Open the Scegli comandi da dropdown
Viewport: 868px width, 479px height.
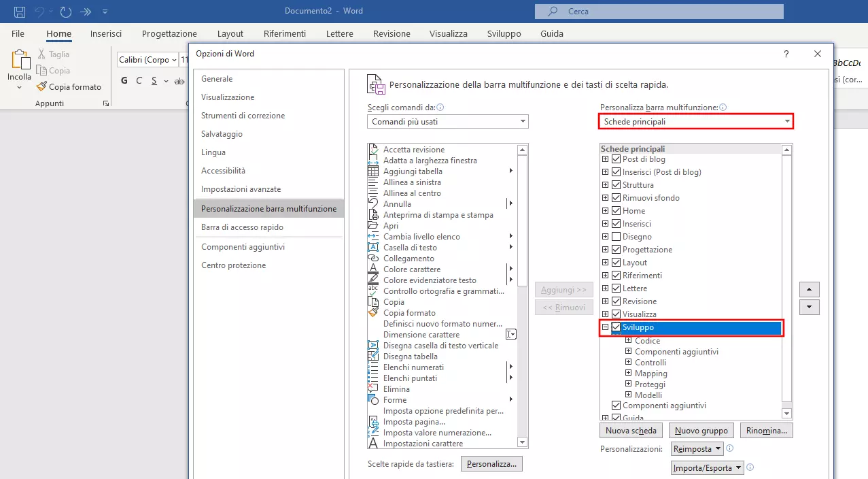(x=448, y=122)
